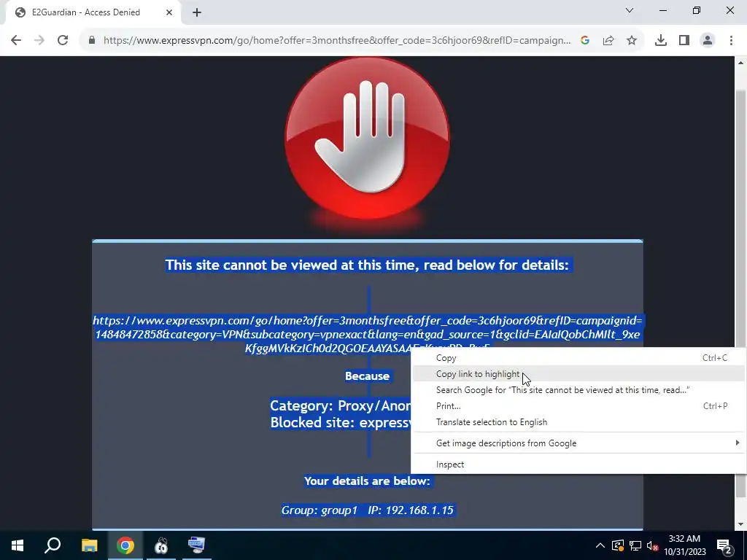This screenshot has height=560, width=747.
Task: Open Chrome downloads
Action: coord(660,41)
